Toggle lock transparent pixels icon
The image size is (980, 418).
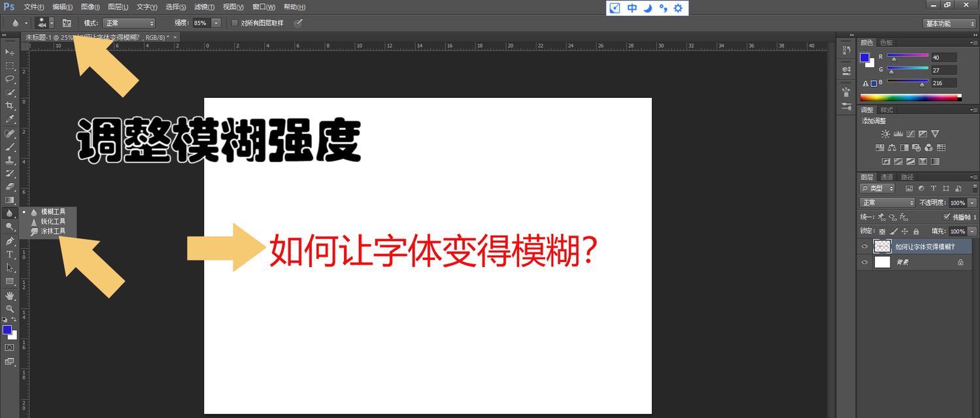click(882, 231)
